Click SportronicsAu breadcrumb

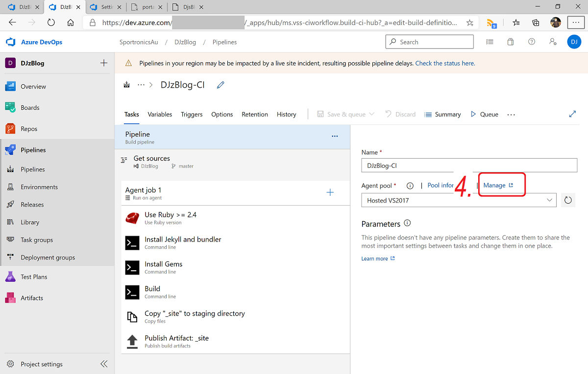pyautogui.click(x=139, y=42)
